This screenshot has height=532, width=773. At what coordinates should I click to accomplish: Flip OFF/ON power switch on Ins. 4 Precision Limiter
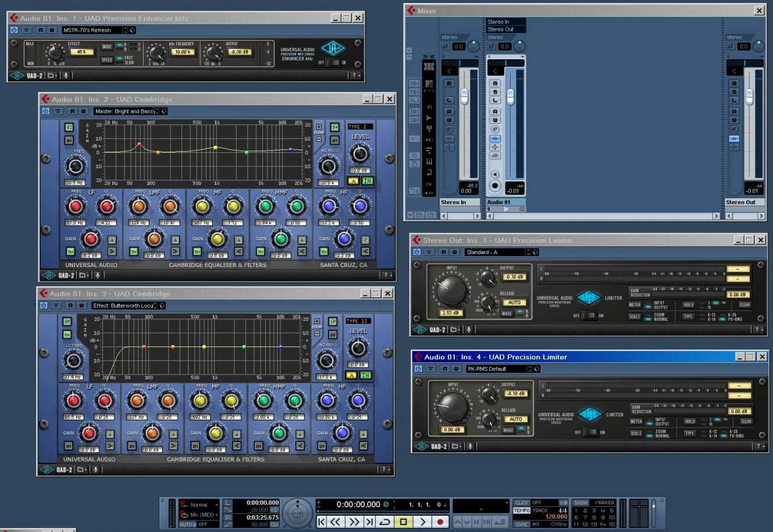(591, 432)
